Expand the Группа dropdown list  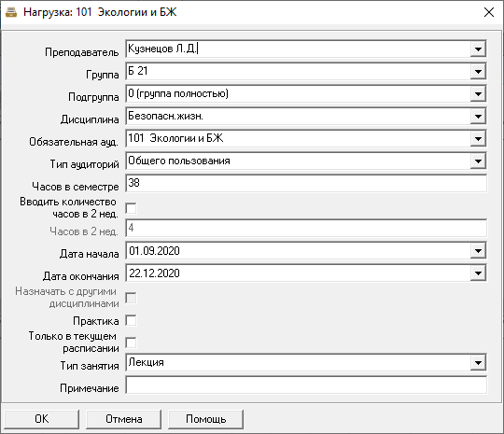tap(478, 71)
